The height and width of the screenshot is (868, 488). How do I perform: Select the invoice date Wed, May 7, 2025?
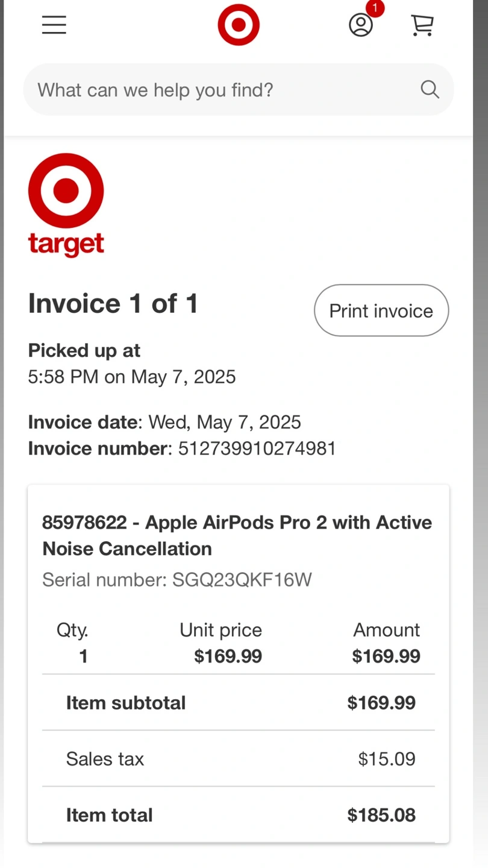pos(225,422)
